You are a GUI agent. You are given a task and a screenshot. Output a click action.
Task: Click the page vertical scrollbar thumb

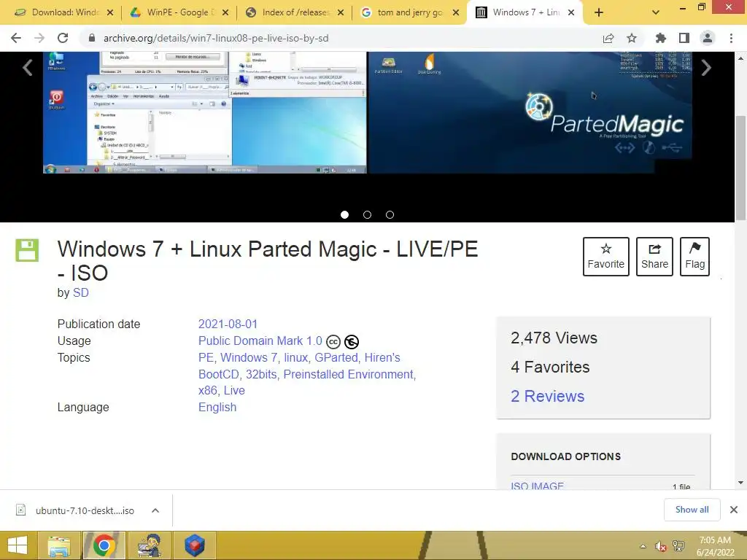click(x=740, y=168)
